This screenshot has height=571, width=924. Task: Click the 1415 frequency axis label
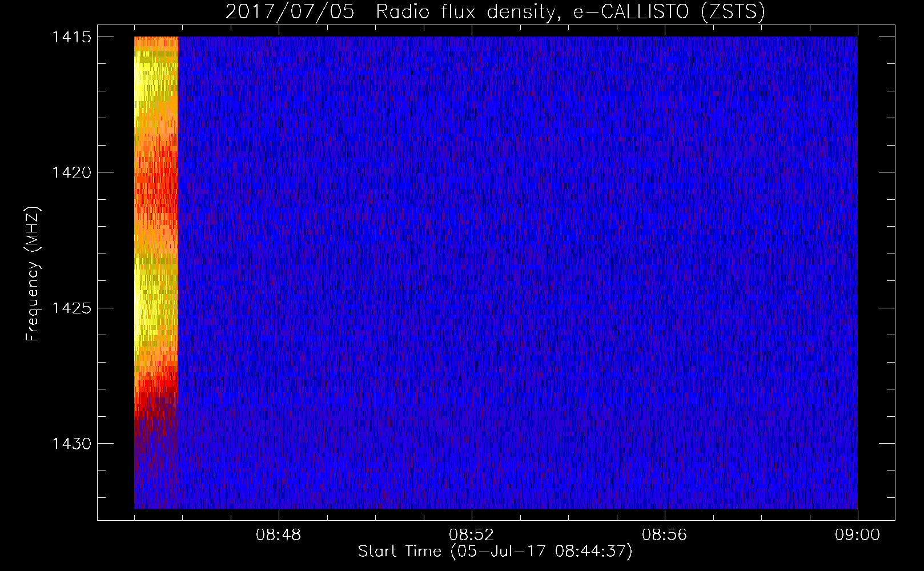point(71,37)
